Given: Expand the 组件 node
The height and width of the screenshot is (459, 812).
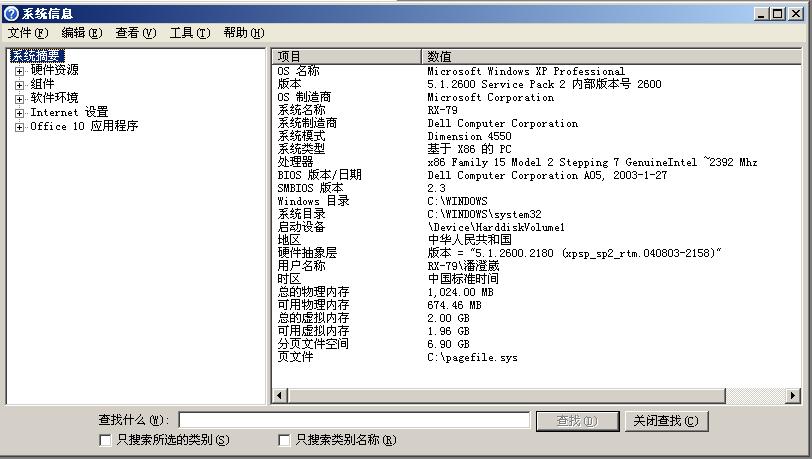Looking at the screenshot, I should pyautogui.click(x=19, y=85).
